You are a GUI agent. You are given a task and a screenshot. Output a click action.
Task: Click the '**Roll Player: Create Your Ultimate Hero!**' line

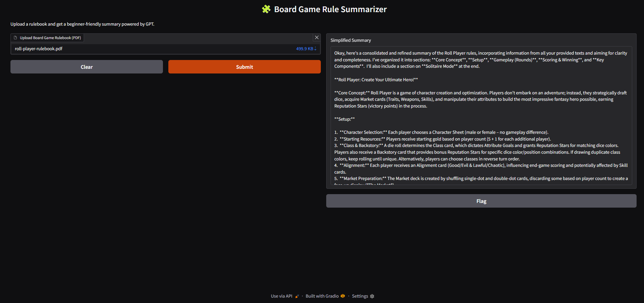376,80
